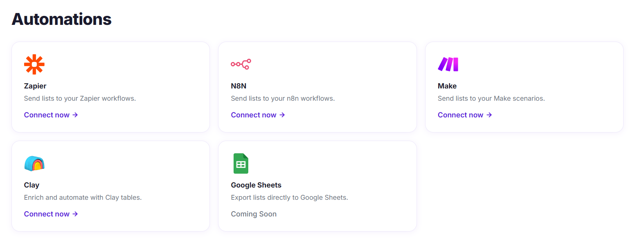Click the Clay card title
644x245 pixels.
[31, 185]
